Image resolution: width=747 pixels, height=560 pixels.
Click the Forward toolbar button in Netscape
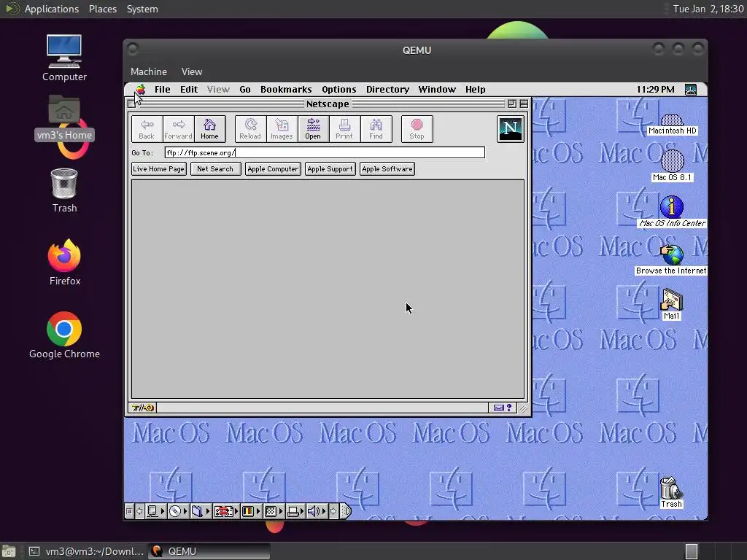point(178,129)
